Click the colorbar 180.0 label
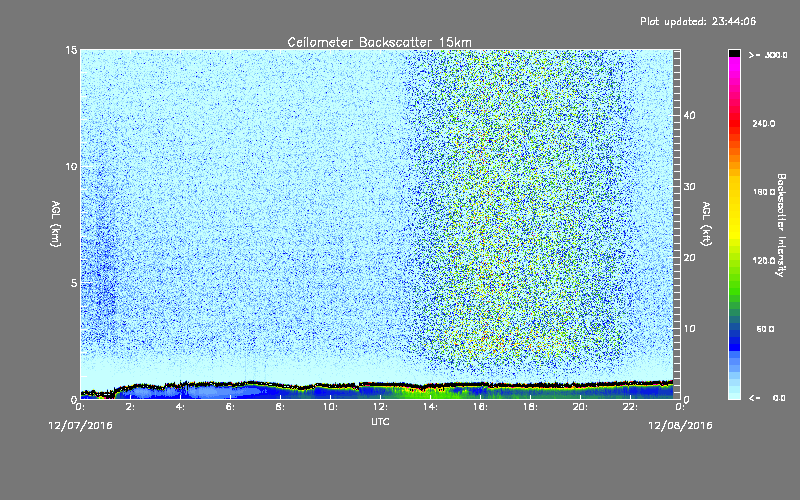 764,192
